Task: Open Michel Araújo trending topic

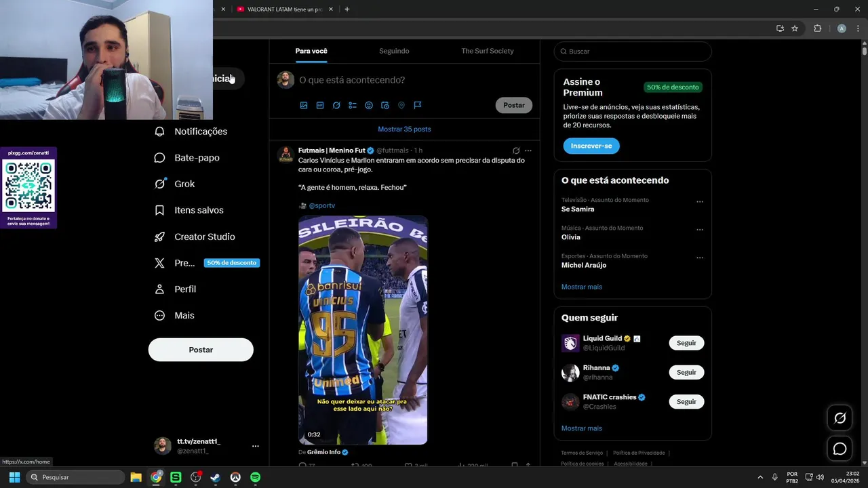Action: click(584, 265)
